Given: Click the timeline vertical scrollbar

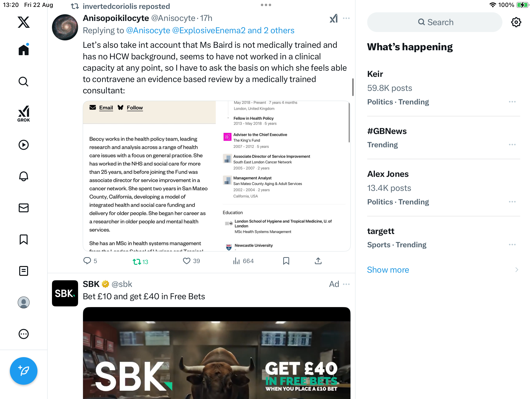Looking at the screenshot, I should pyautogui.click(x=353, y=87).
